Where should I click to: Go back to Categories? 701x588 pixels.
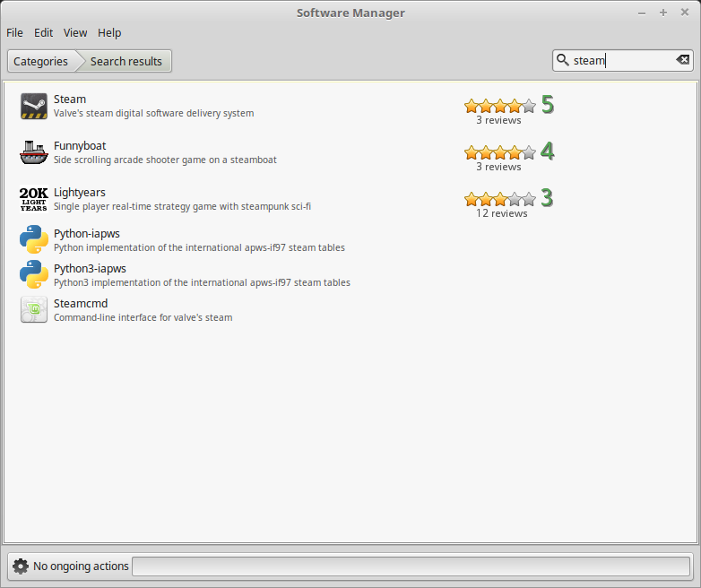coord(40,61)
